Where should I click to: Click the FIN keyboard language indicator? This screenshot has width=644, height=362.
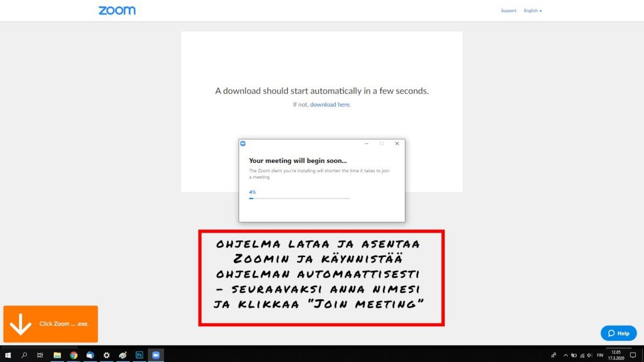click(600, 356)
